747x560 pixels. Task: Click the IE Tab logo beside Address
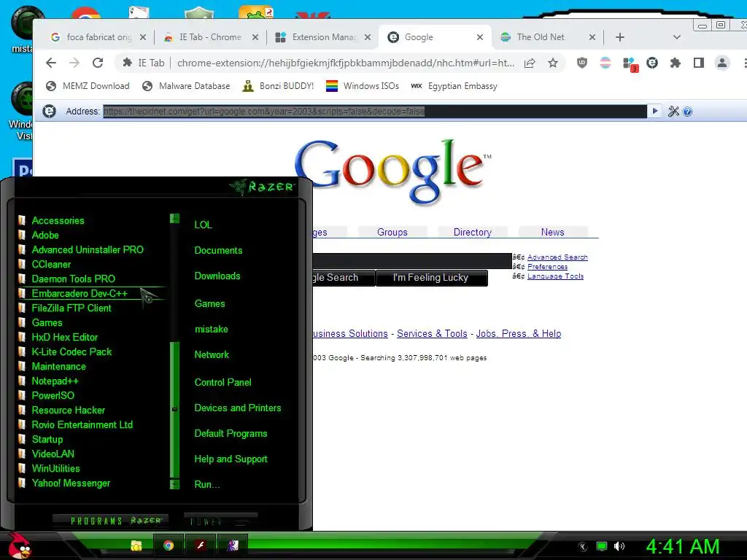tap(49, 111)
